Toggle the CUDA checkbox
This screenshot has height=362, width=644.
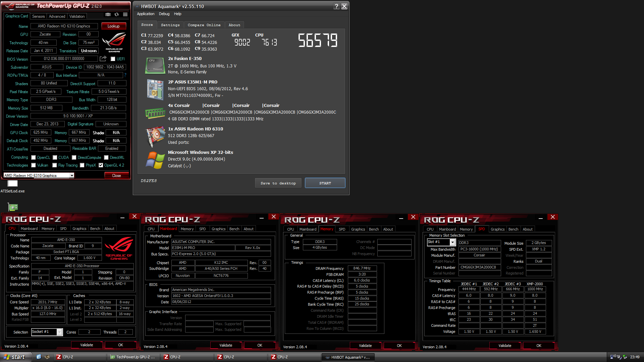tap(55, 158)
